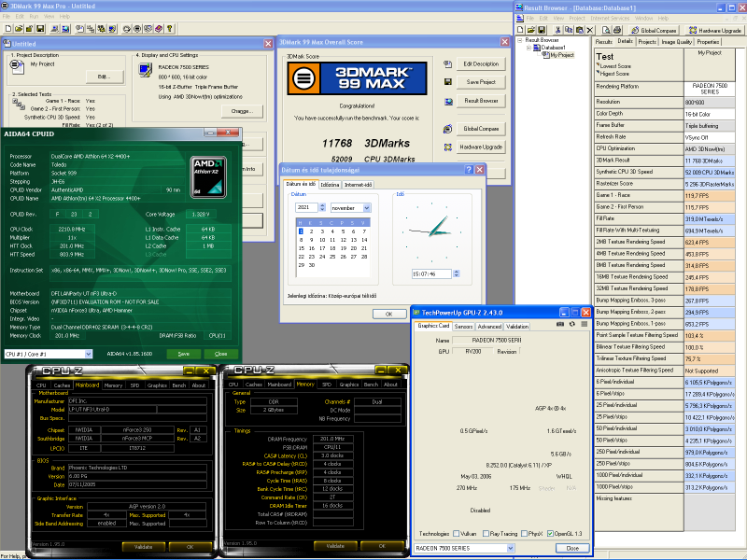747x560 pixels.
Task: Open RADEON 7500 SERIES dropdown in GPU-Z
Action: (511, 548)
